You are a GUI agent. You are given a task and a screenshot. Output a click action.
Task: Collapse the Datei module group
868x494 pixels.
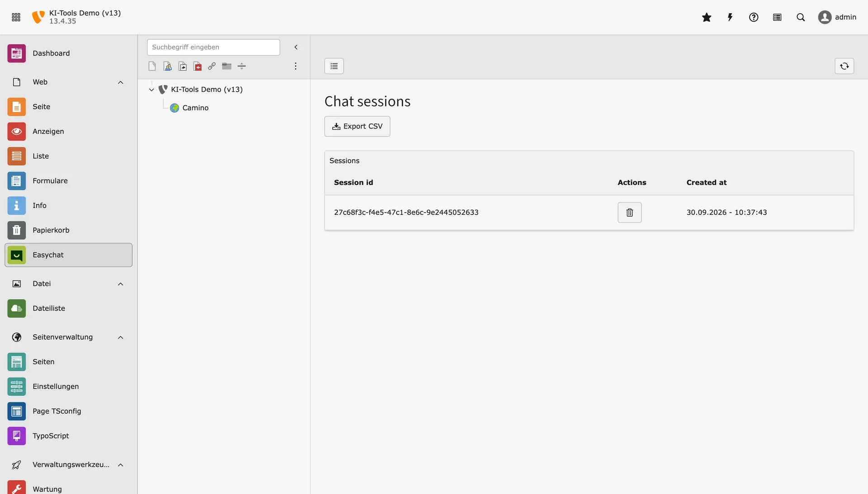[68, 284]
